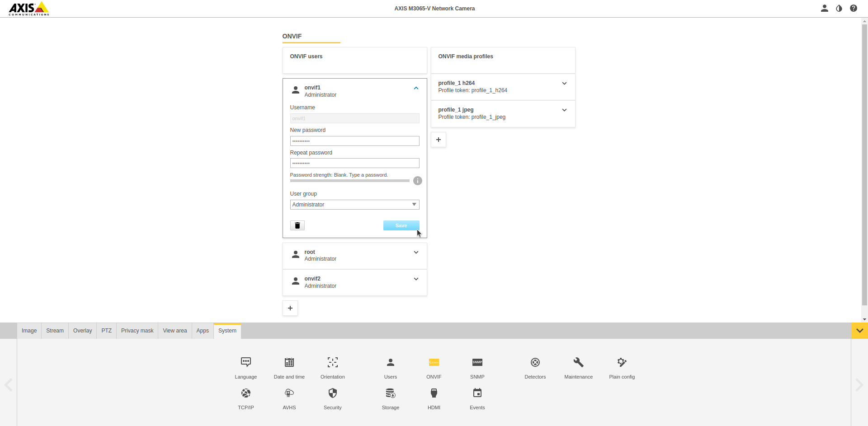Open the Language settings icon

point(245,362)
